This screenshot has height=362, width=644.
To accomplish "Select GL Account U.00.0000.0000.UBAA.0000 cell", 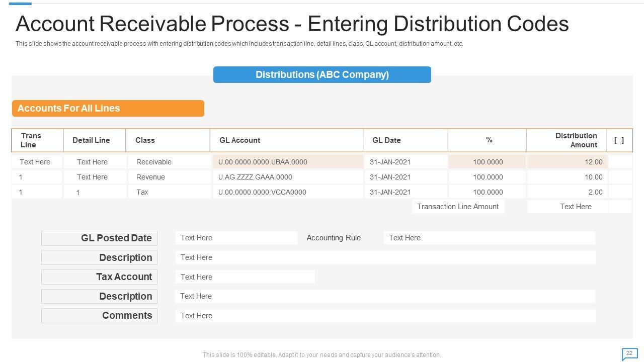I will pyautogui.click(x=288, y=162).
